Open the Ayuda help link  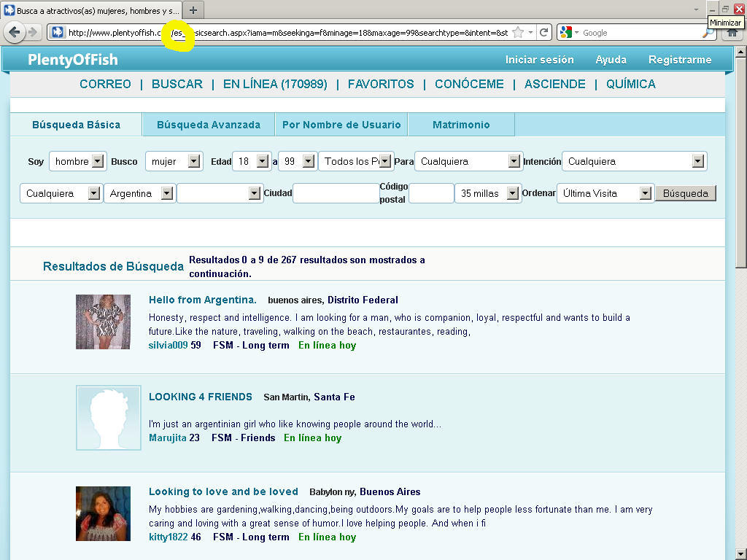click(x=611, y=60)
